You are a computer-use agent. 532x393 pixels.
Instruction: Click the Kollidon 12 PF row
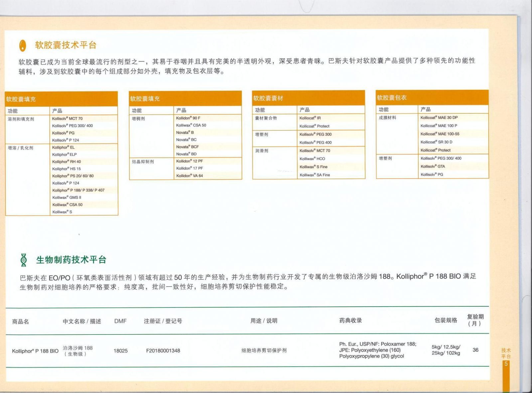[x=208, y=161]
